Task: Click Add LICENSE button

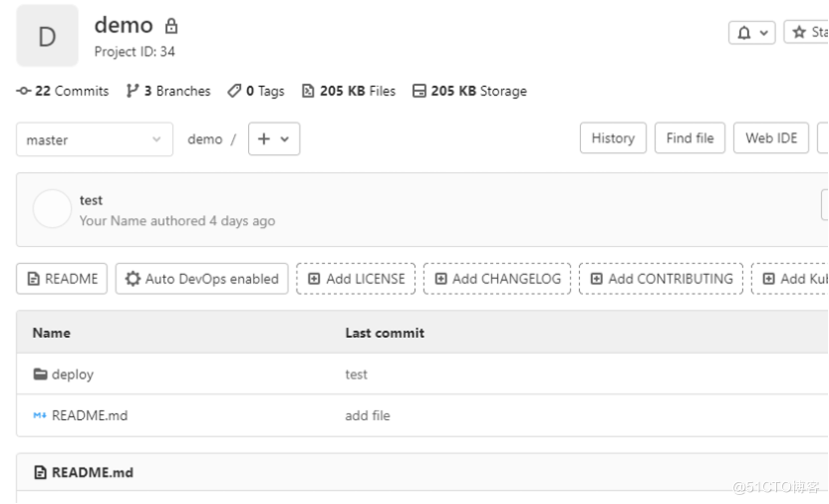Action: coord(356,279)
